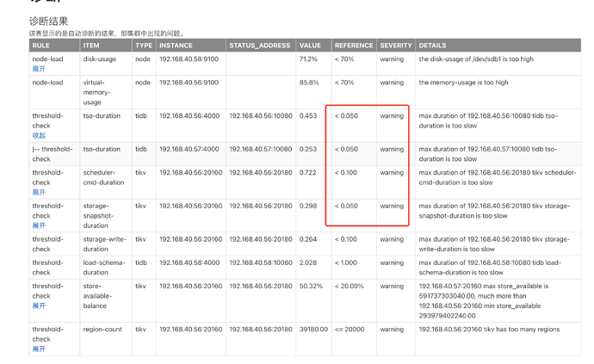
Task: Click instance 192.168.40.57:4000
Action: pos(189,149)
